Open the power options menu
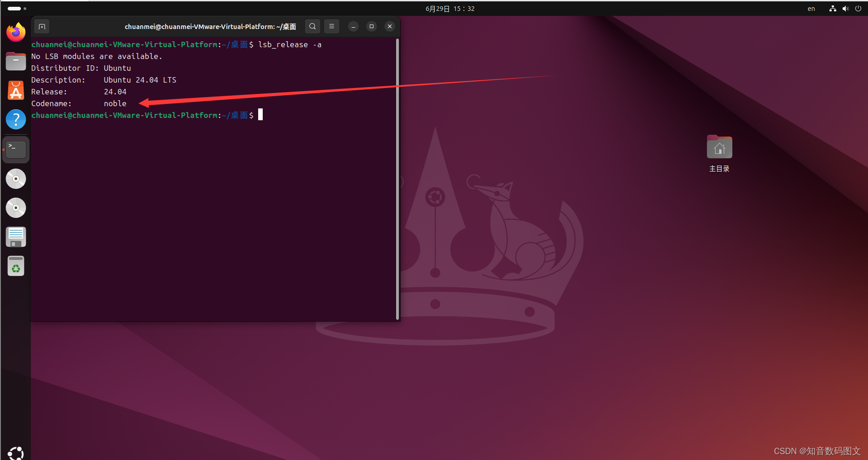868x460 pixels. point(858,8)
